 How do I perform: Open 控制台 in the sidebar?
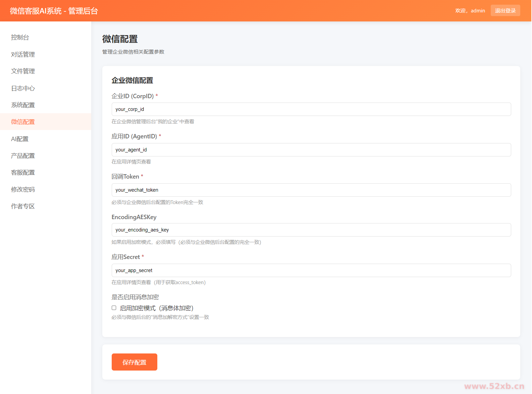tap(20, 38)
